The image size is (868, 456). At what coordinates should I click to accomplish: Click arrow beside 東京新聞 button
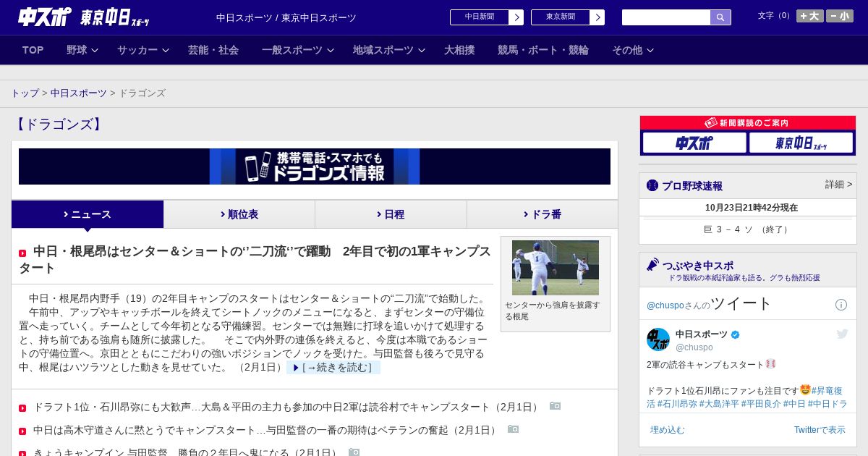pos(597,17)
